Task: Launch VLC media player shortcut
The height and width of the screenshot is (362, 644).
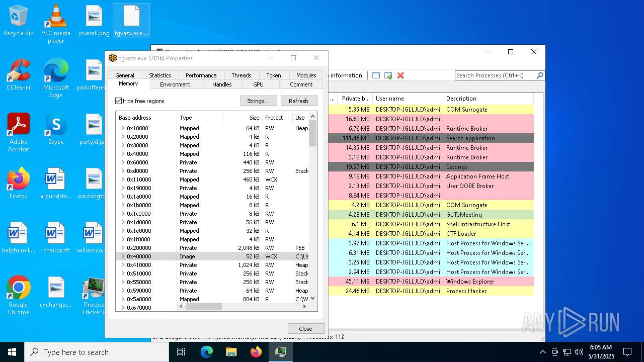Action: tap(56, 24)
